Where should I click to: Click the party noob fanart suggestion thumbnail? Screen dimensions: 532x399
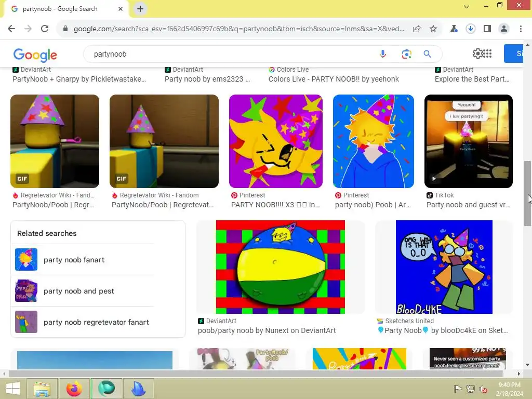(x=26, y=260)
